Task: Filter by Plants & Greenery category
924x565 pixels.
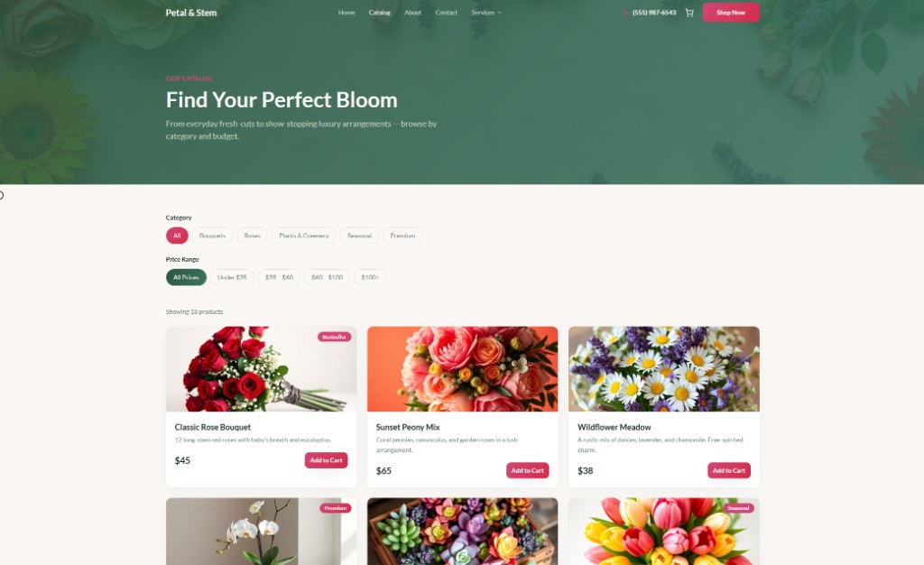Action: pos(304,236)
